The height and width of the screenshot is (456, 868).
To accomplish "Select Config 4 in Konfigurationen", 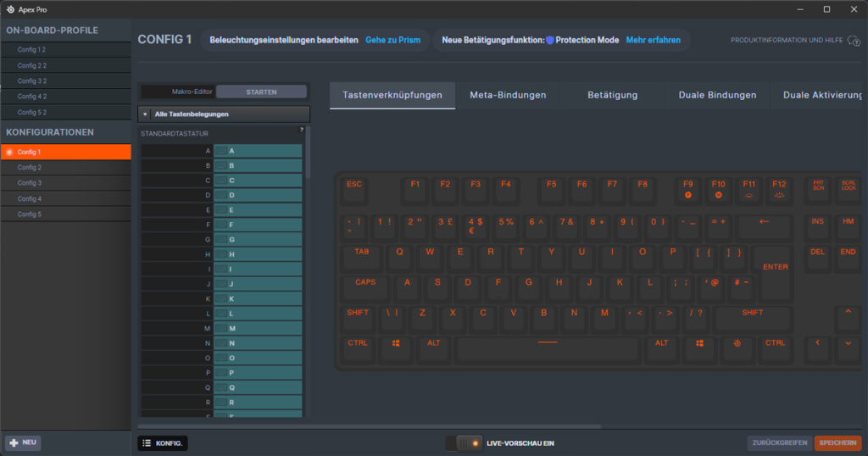I will [66, 198].
